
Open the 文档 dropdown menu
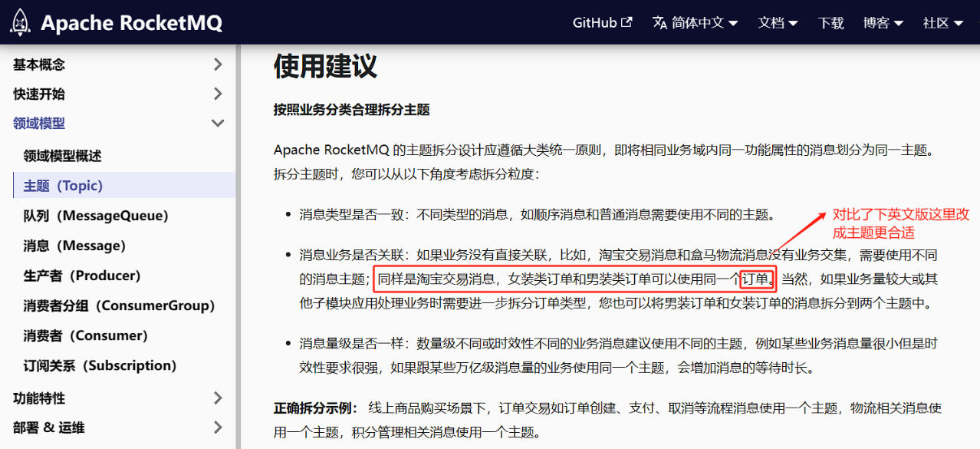pos(778,23)
